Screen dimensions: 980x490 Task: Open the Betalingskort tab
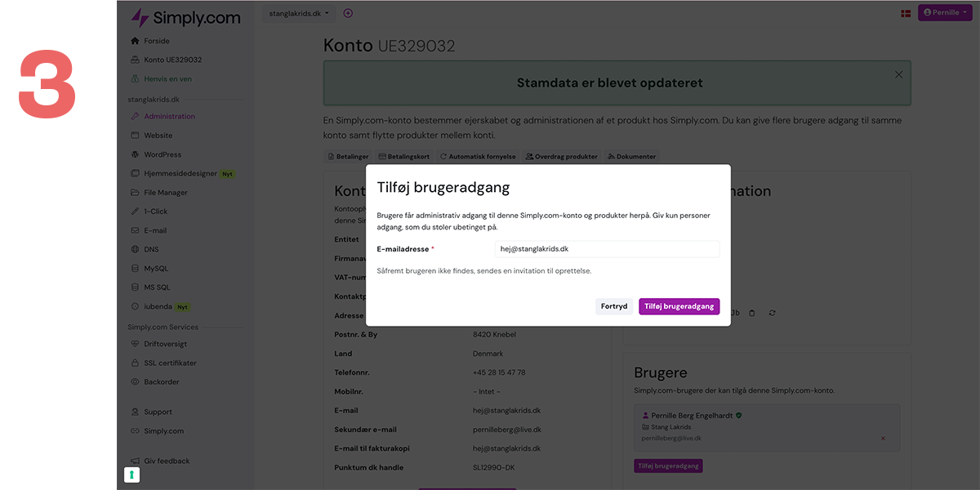404,157
